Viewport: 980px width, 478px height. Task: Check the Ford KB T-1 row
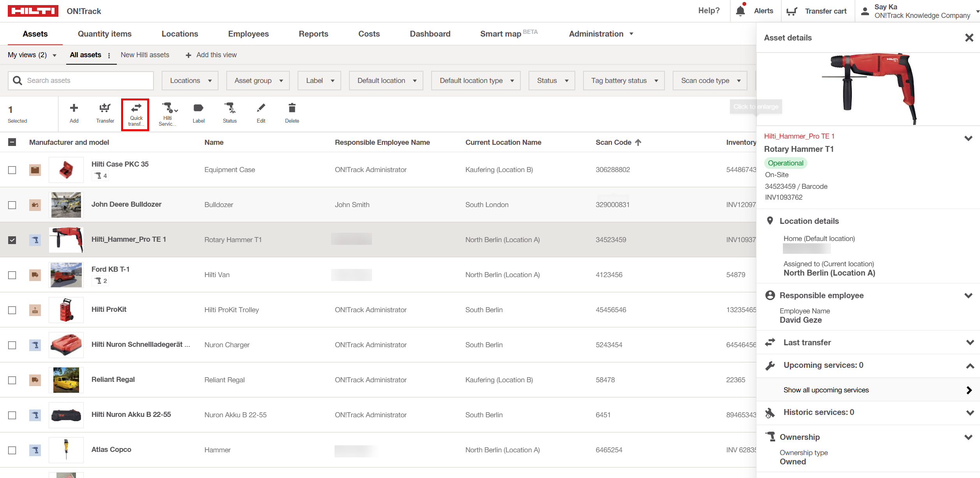[x=12, y=275]
